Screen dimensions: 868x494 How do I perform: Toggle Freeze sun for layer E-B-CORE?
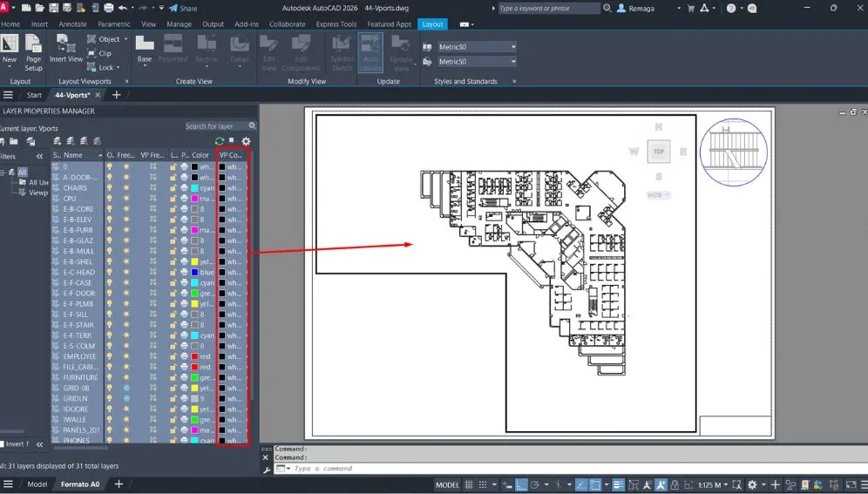point(126,208)
